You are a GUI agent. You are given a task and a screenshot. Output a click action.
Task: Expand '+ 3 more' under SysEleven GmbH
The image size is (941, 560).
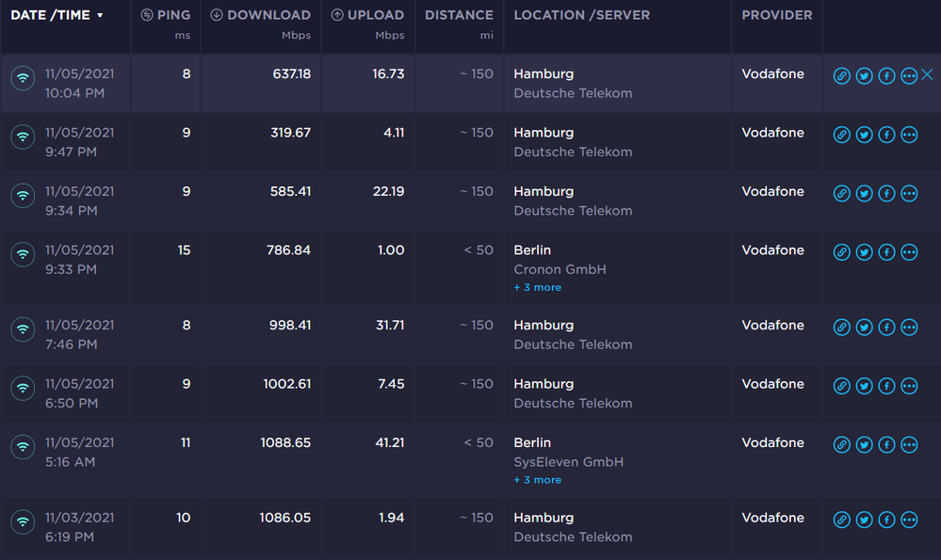538,480
